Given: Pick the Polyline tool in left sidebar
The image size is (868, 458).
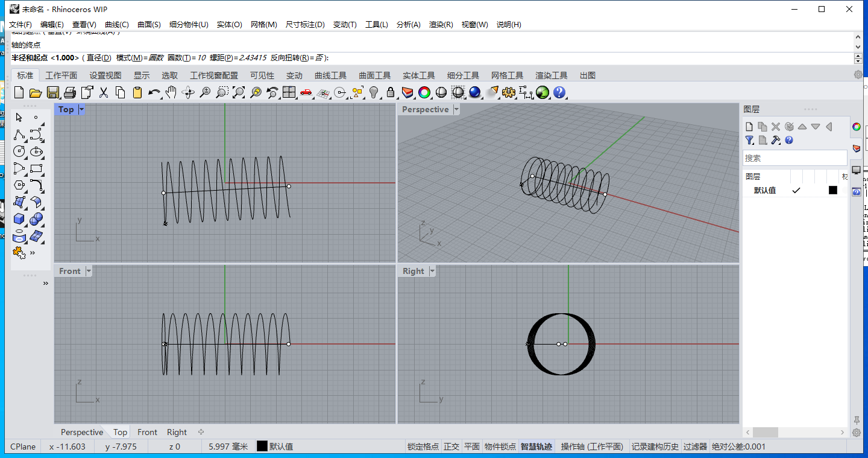Looking at the screenshot, I should pyautogui.click(x=19, y=134).
